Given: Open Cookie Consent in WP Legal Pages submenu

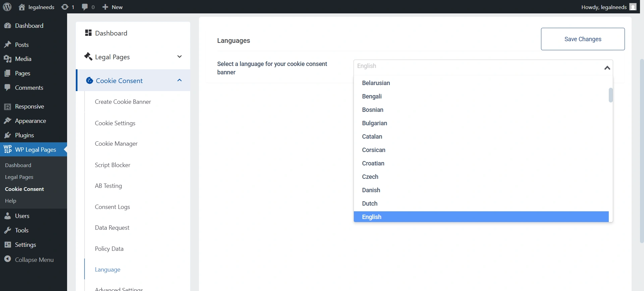Looking at the screenshot, I should pyautogui.click(x=24, y=189).
